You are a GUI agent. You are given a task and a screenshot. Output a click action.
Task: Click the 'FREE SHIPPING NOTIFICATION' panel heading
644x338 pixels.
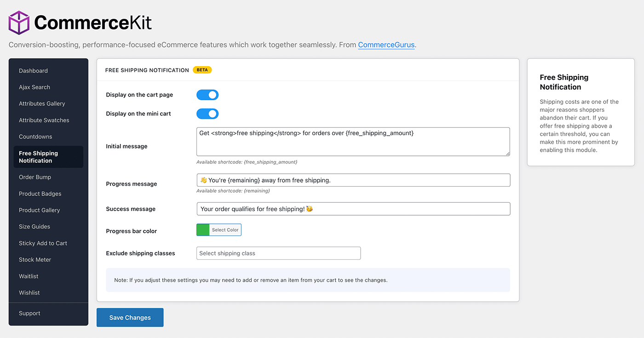tap(147, 70)
